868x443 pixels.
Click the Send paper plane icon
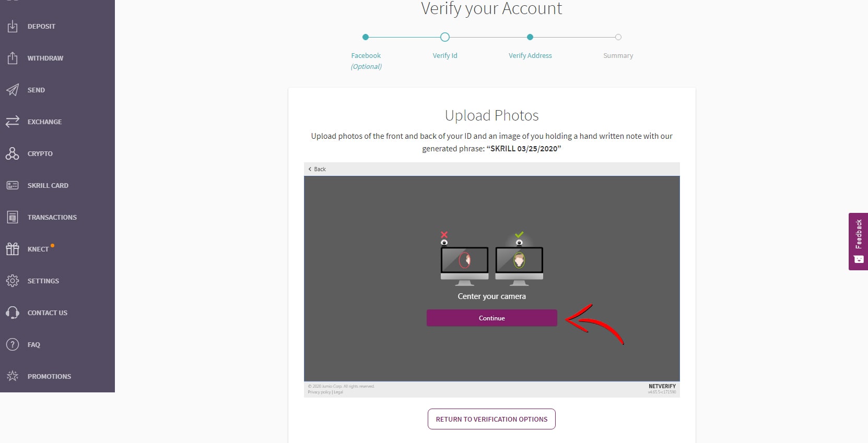pos(13,90)
